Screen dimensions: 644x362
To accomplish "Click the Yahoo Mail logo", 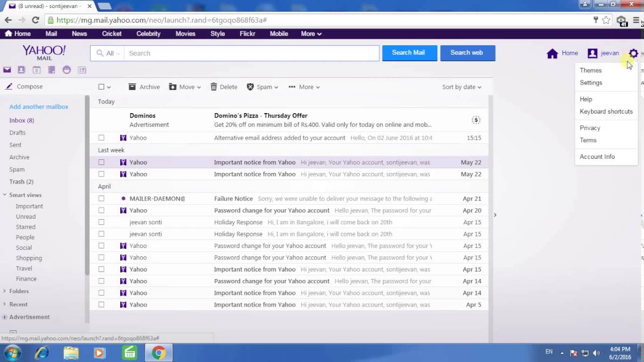I will (44, 53).
